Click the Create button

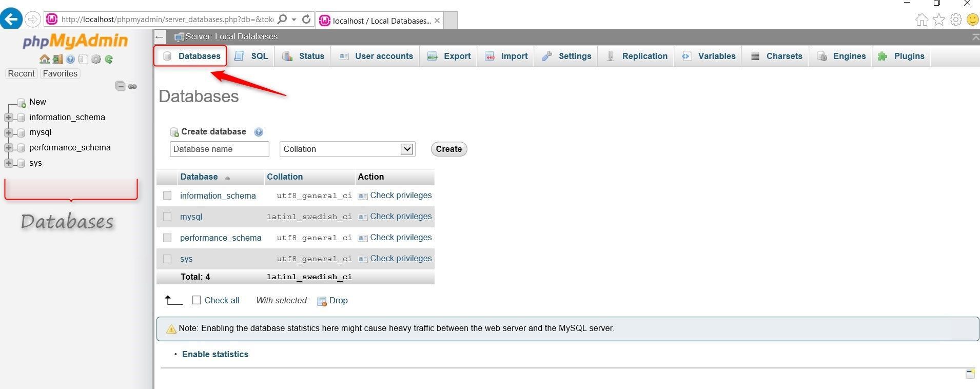[x=449, y=149]
